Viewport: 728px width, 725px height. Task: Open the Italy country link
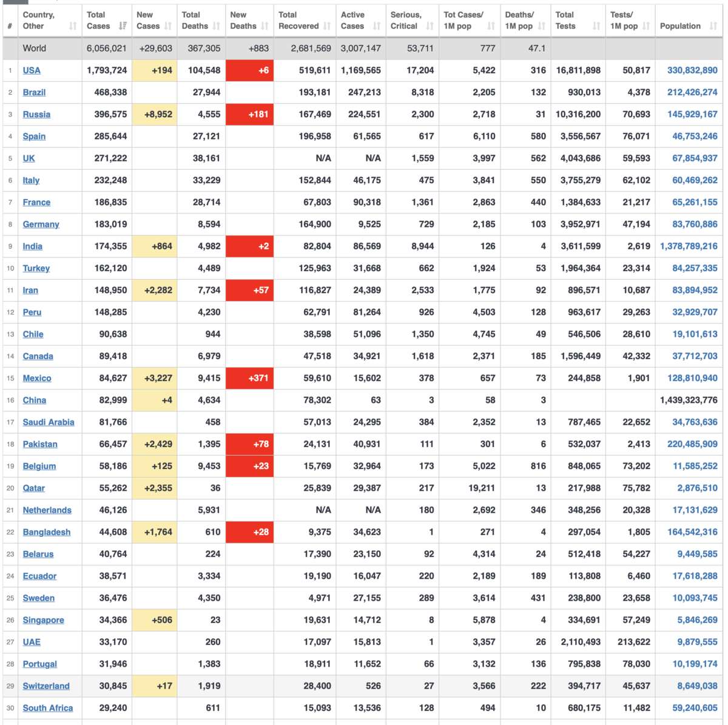[31, 180]
